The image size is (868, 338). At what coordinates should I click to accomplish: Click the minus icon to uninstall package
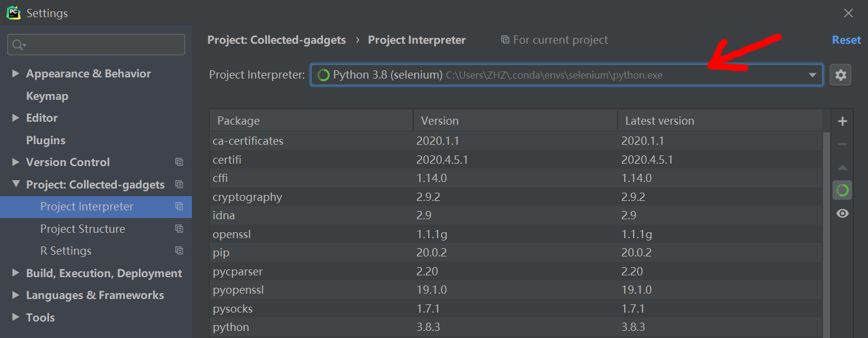coord(843,144)
